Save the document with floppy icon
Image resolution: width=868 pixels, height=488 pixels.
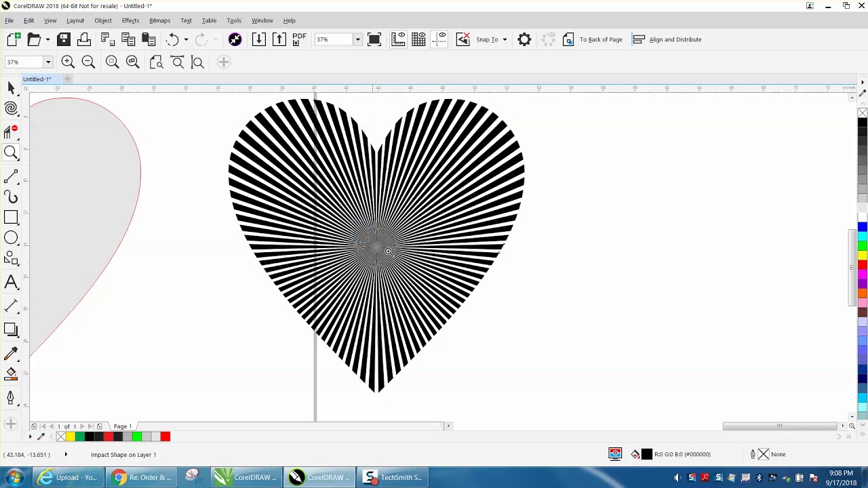click(64, 39)
